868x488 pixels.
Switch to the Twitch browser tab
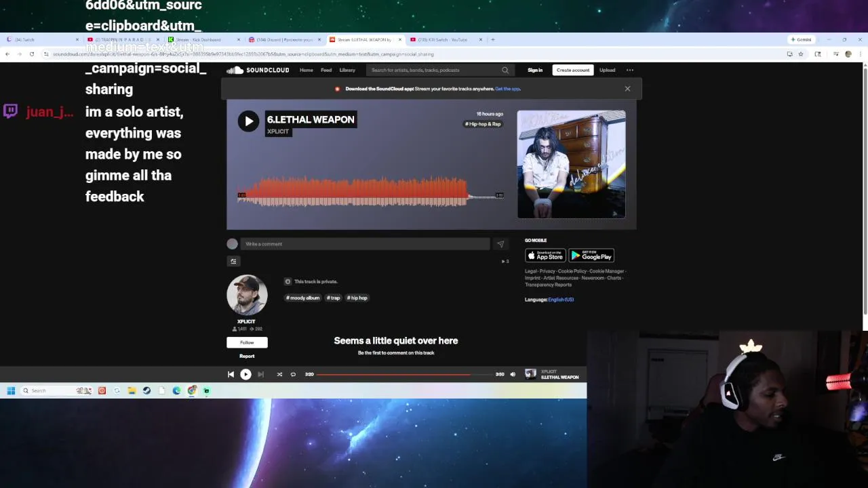point(41,39)
